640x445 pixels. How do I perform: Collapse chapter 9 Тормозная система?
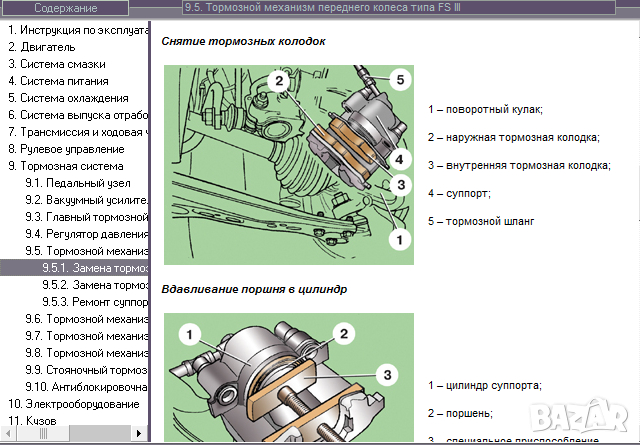[x=66, y=166]
